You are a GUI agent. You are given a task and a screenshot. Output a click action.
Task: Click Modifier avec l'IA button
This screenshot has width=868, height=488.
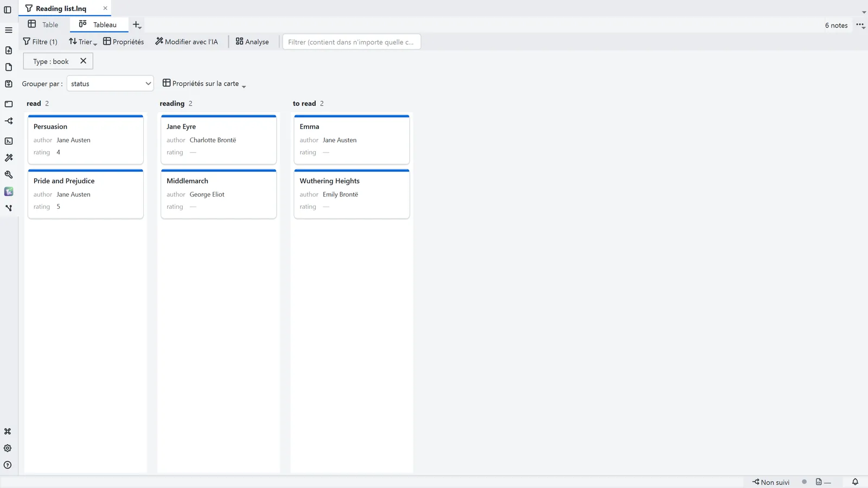pos(187,42)
